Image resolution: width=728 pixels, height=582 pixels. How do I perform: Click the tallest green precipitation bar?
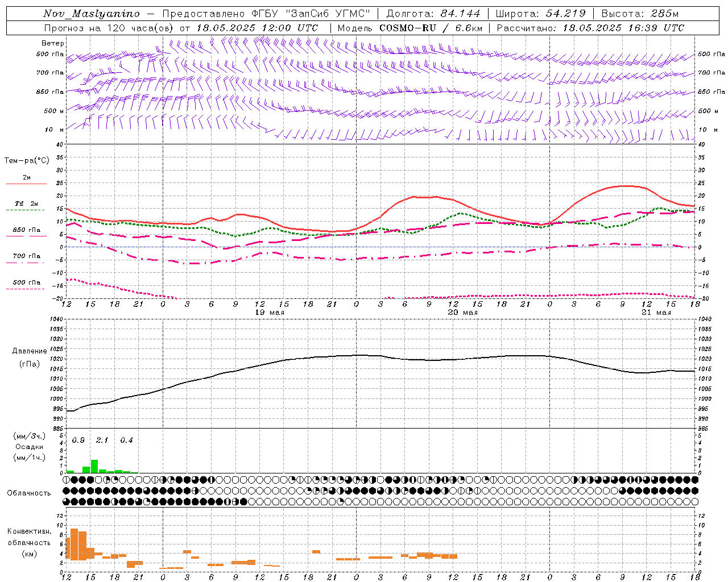(94, 466)
